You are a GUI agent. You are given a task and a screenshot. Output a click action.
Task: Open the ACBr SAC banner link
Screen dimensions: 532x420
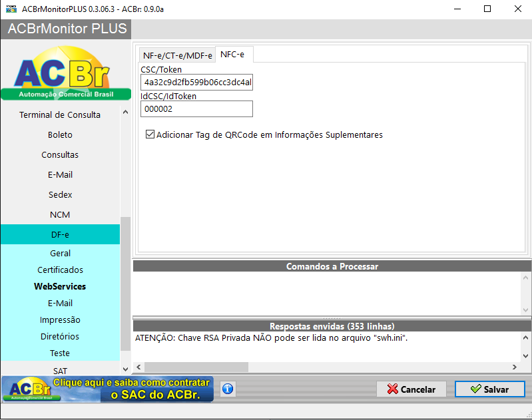pos(108,389)
